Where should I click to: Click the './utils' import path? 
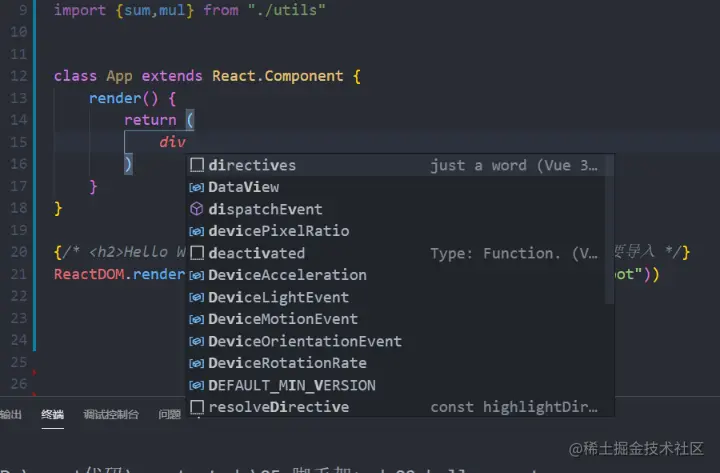tap(287, 10)
